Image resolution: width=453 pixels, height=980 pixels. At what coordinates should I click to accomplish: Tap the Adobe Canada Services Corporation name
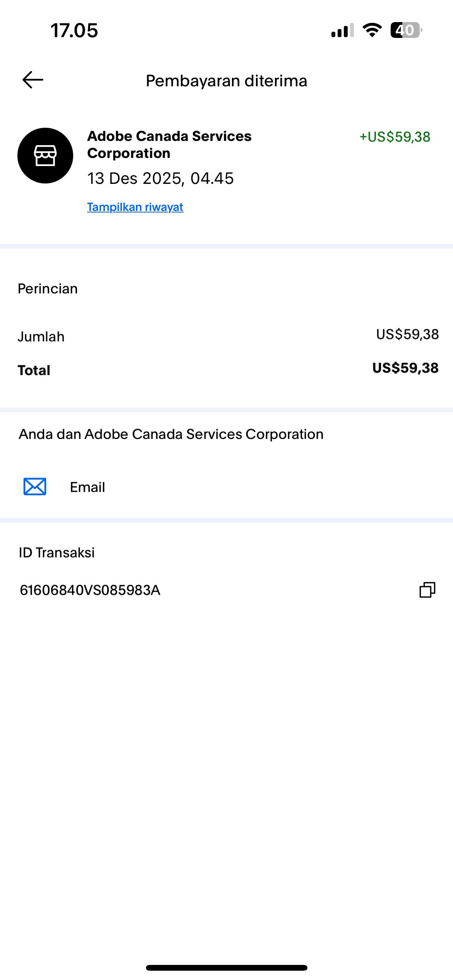point(169,144)
